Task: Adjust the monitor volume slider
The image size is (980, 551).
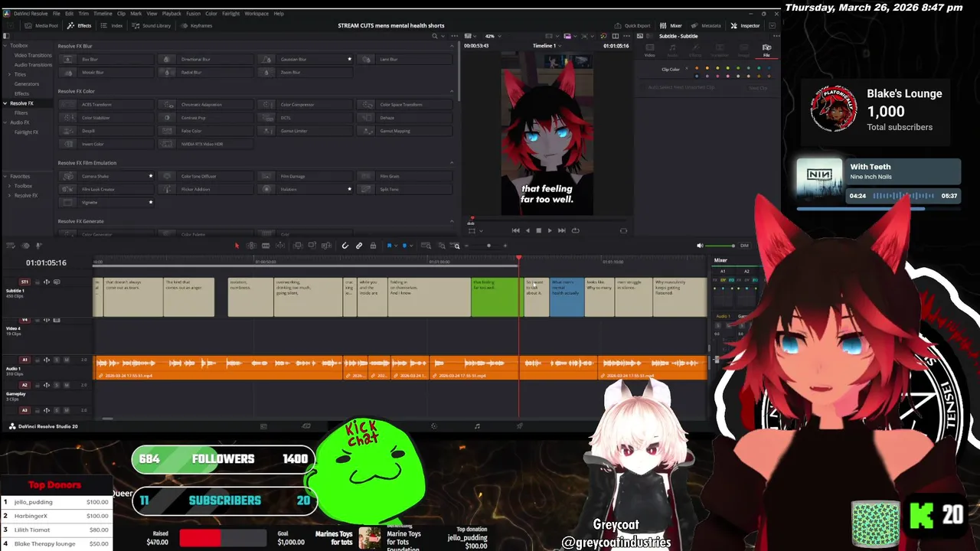Action: click(720, 246)
